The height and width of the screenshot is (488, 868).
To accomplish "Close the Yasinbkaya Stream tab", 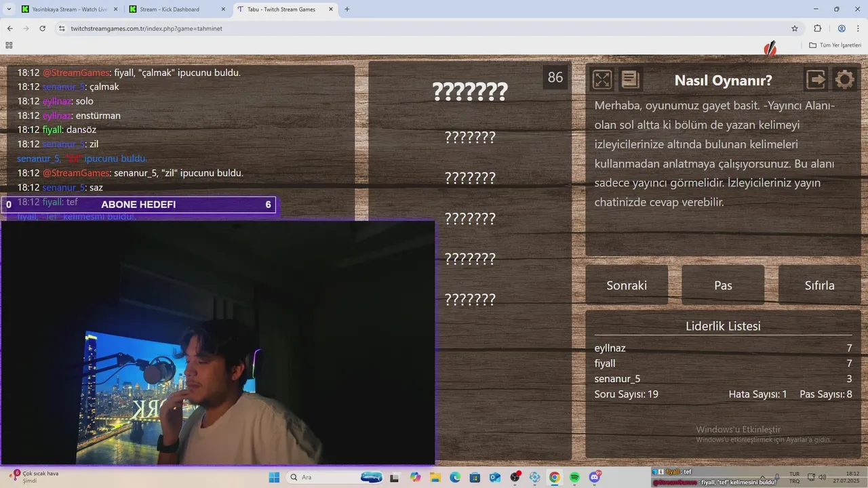I will (115, 9).
